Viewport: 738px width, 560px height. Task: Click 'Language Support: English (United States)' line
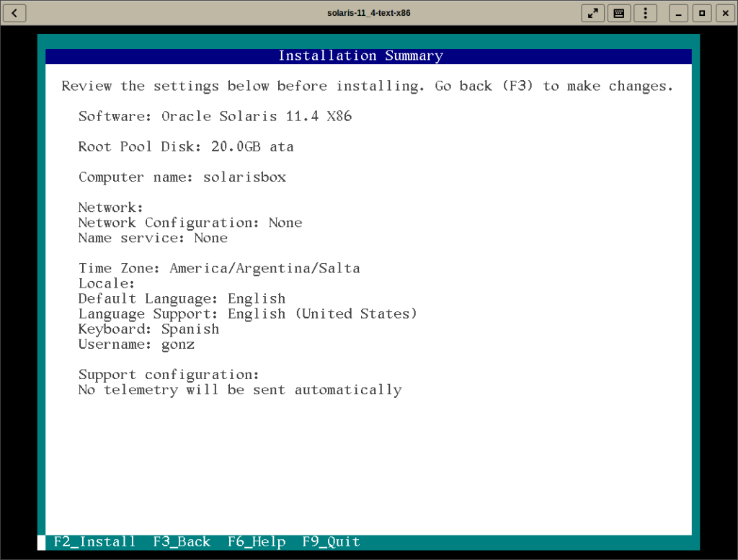[248, 314]
